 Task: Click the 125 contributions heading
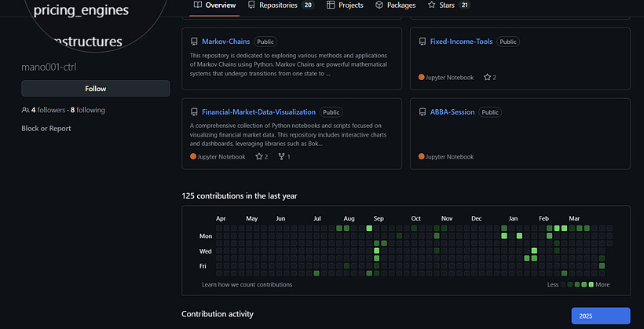[240, 196]
